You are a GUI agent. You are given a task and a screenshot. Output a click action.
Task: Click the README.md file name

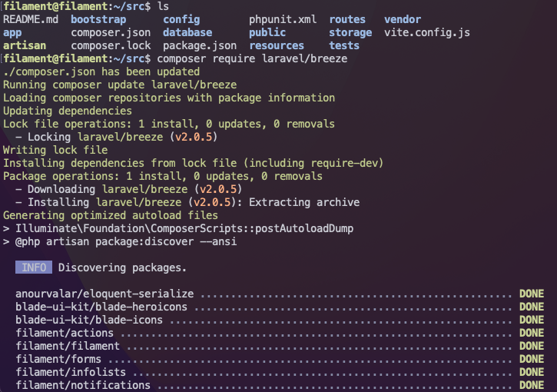tap(31, 19)
